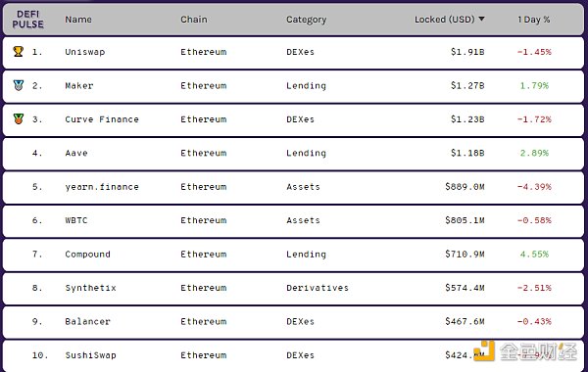Open the Curve Finance project link
588x372 pixels.
(x=102, y=119)
